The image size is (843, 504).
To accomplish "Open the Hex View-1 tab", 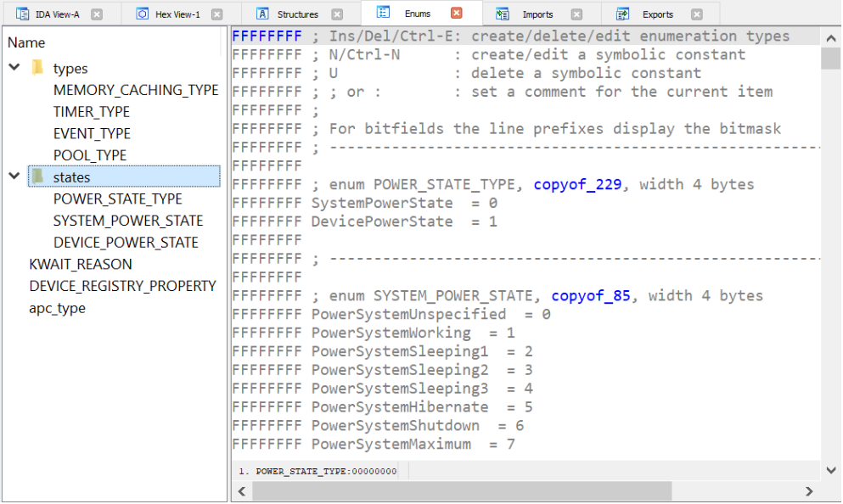I will click(177, 14).
